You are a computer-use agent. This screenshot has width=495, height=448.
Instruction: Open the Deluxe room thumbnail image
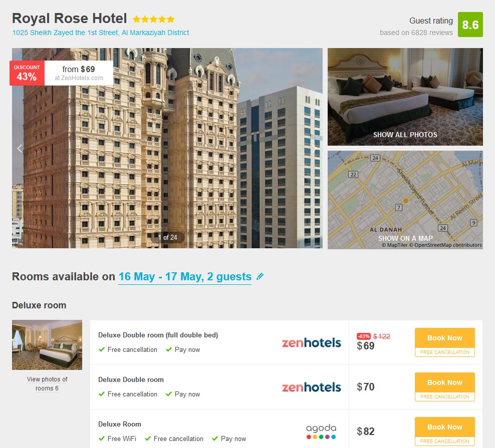47,345
